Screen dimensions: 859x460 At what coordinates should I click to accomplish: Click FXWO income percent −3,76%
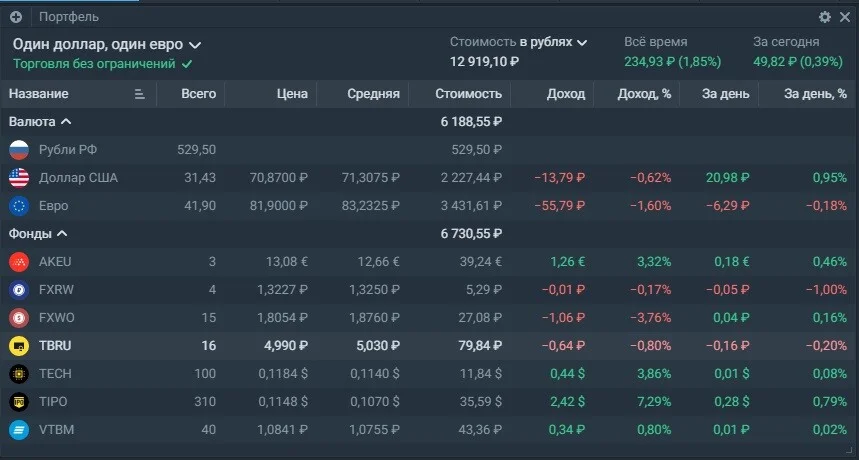[650, 318]
